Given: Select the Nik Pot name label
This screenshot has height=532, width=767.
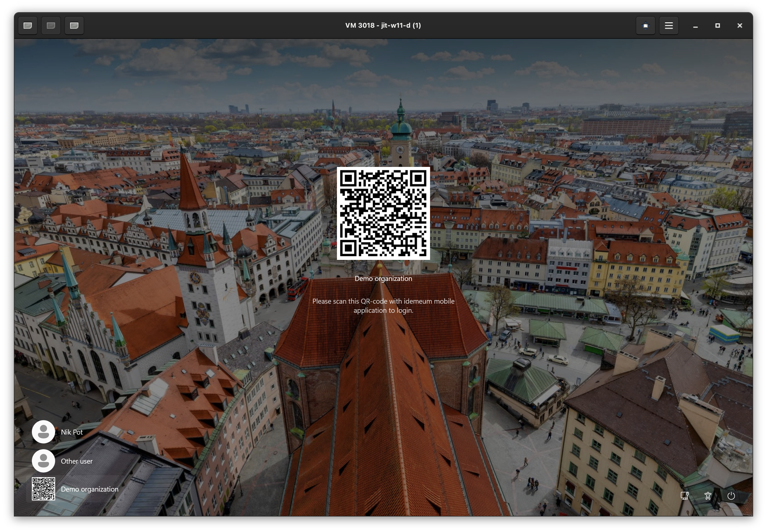Looking at the screenshot, I should click(x=72, y=432).
